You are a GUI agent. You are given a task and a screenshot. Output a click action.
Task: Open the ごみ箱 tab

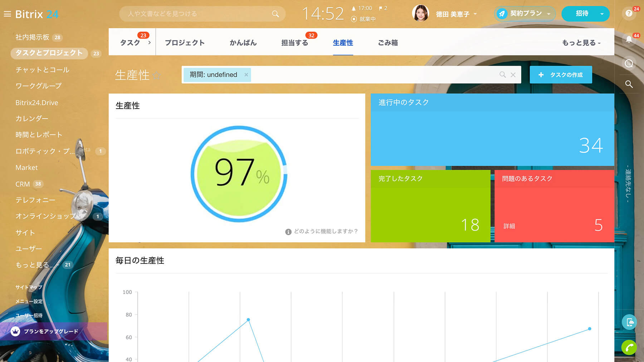(388, 43)
